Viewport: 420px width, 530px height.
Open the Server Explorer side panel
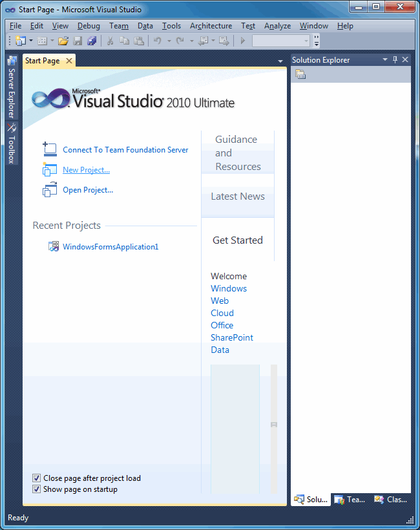click(x=12, y=87)
